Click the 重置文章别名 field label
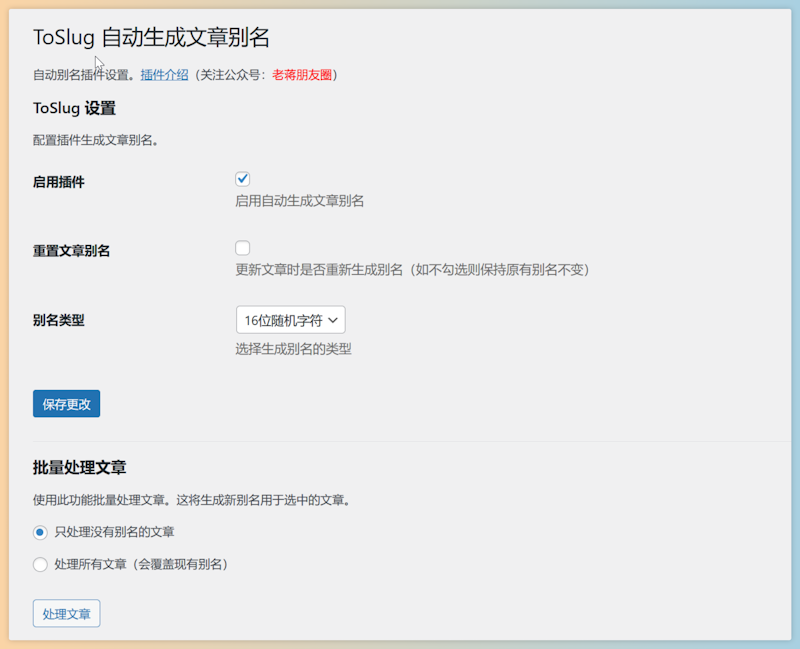Screen dimensions: 800x649 pos(72,251)
